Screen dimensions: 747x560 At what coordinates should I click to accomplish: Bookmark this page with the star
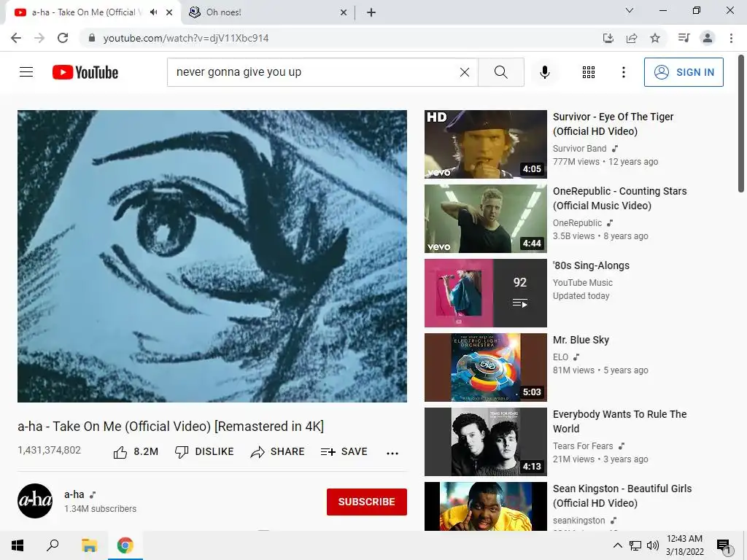[x=655, y=38]
